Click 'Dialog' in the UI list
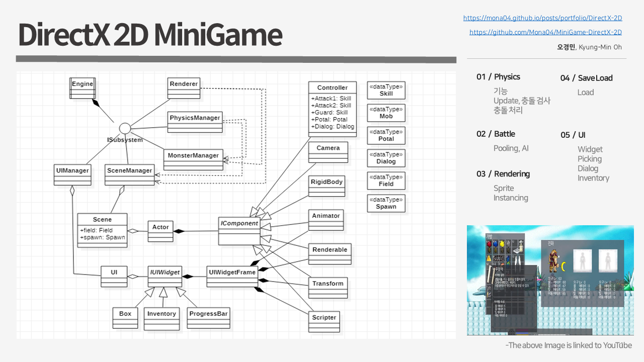Screen dimensions: 644x362 pos(588,168)
